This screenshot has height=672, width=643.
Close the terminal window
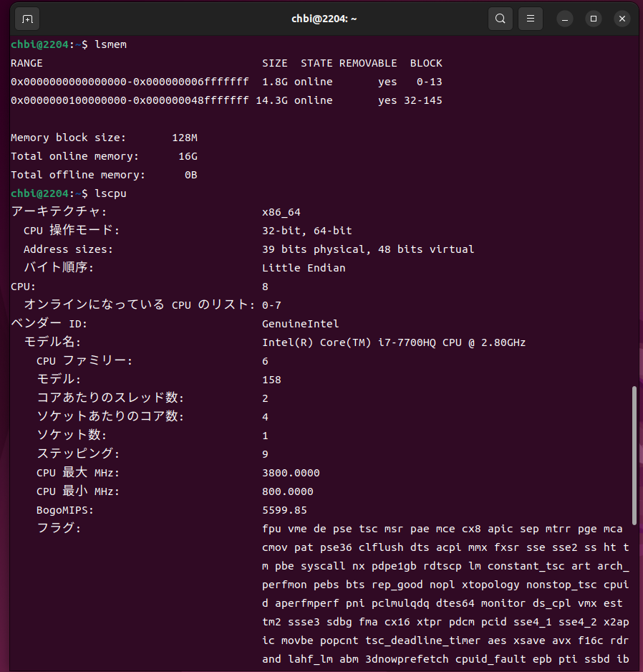[622, 19]
